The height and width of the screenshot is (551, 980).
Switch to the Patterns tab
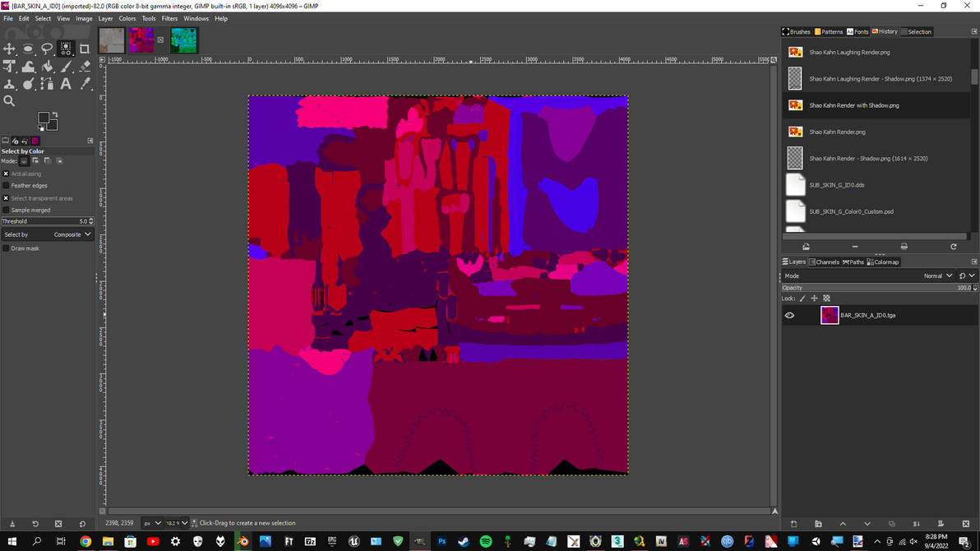[x=829, y=32]
